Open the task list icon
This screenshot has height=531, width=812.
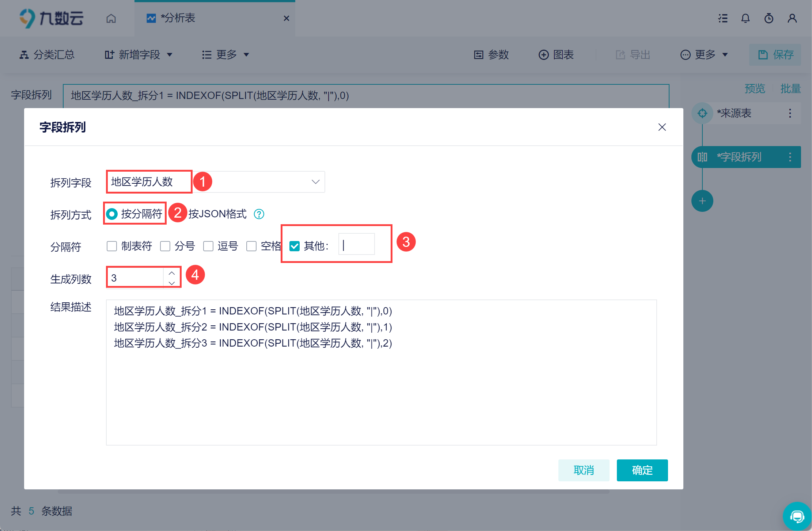[722, 18]
